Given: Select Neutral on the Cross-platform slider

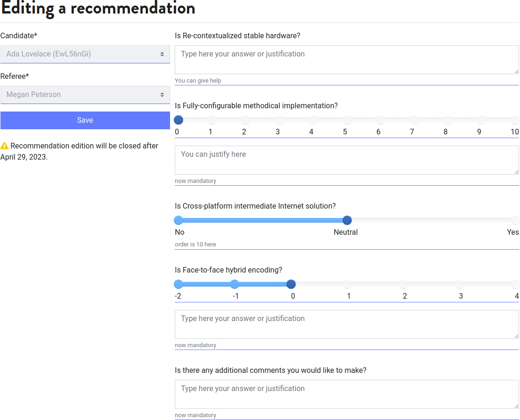Looking at the screenshot, I should pyautogui.click(x=347, y=220).
